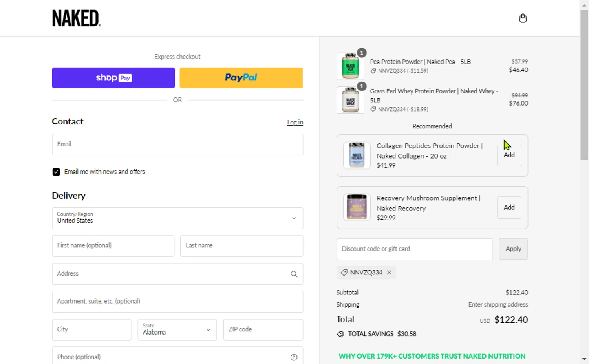Add Recovery Mushroom Supplement
The width and height of the screenshot is (589, 364).
pos(509,207)
